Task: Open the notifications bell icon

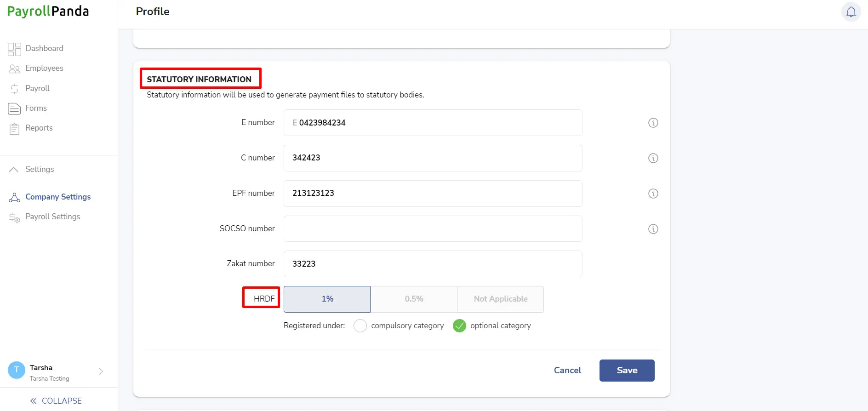Action: [x=851, y=11]
